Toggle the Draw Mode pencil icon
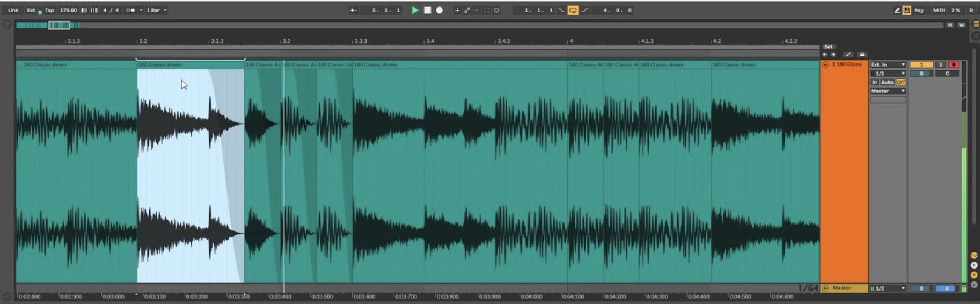980x304 pixels. [x=897, y=10]
